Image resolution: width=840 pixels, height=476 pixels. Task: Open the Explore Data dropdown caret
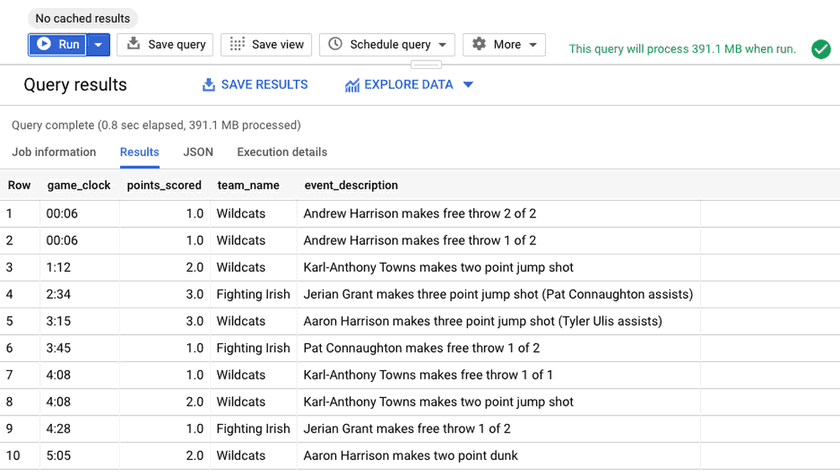click(468, 85)
